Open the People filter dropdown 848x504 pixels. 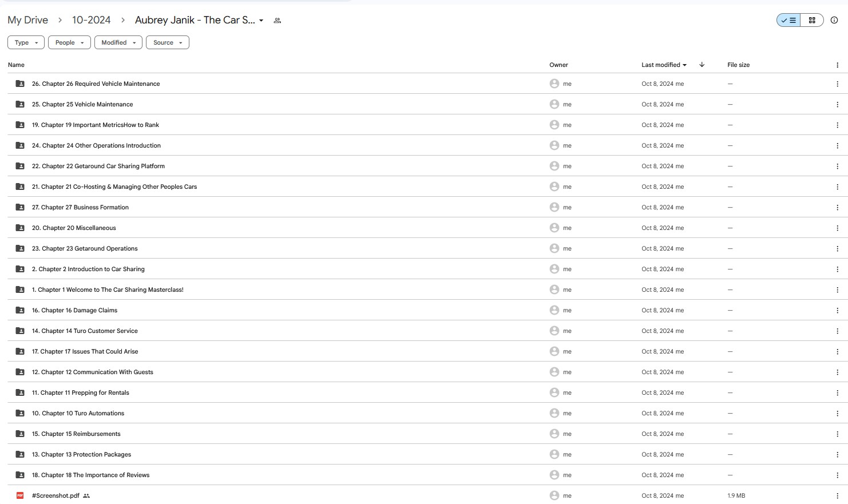pyautogui.click(x=69, y=42)
